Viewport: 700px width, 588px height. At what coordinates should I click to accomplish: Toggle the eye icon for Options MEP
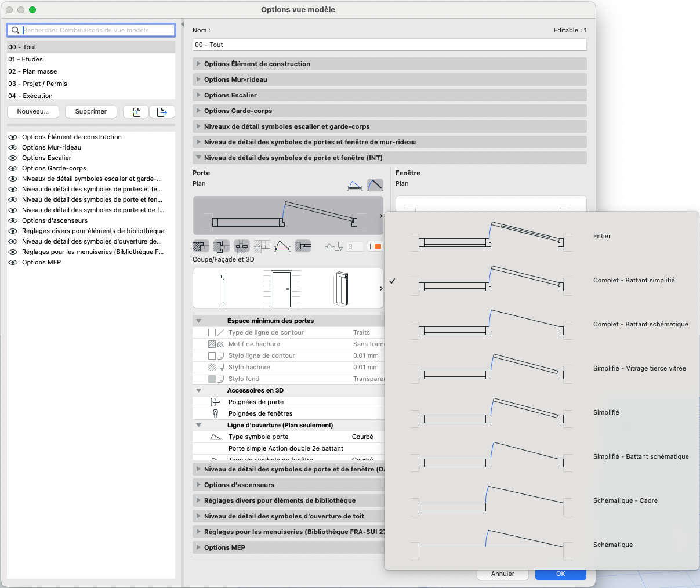pos(13,262)
